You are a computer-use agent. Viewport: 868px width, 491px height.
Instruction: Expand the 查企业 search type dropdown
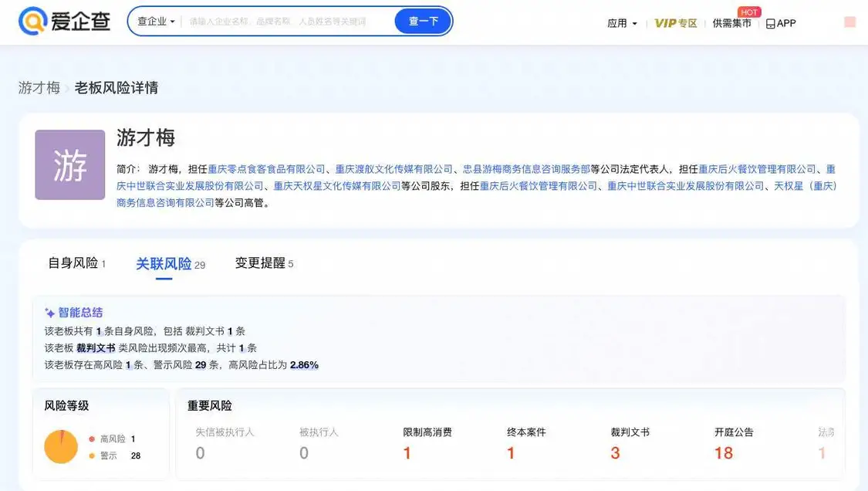(156, 22)
